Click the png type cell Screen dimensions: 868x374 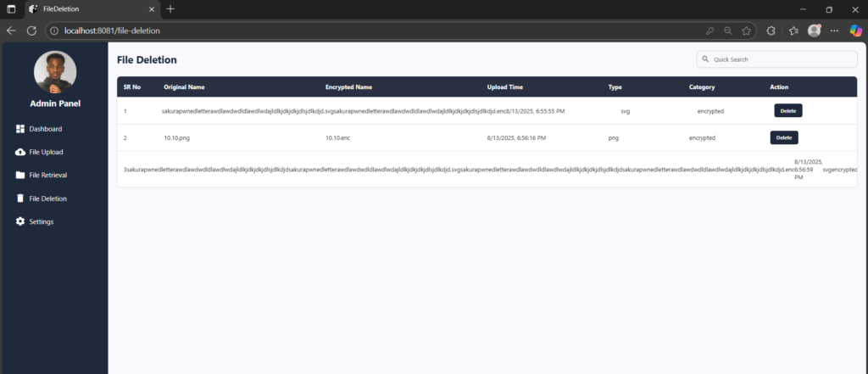click(613, 138)
